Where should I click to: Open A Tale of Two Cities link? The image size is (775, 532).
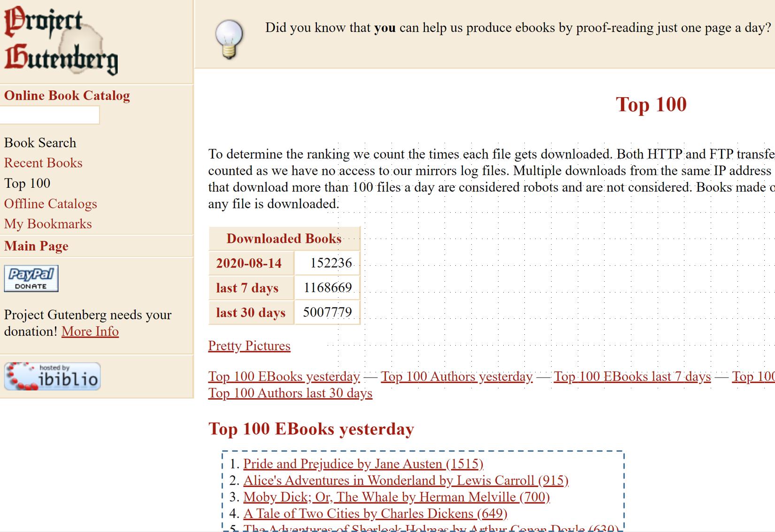[375, 514]
